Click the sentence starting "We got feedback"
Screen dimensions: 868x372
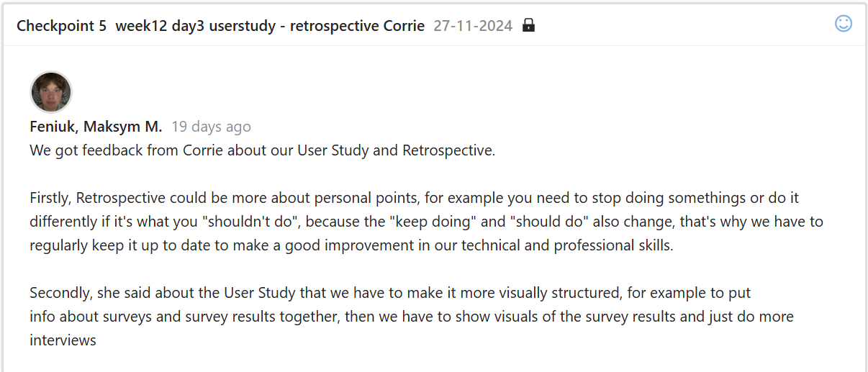[262, 151]
